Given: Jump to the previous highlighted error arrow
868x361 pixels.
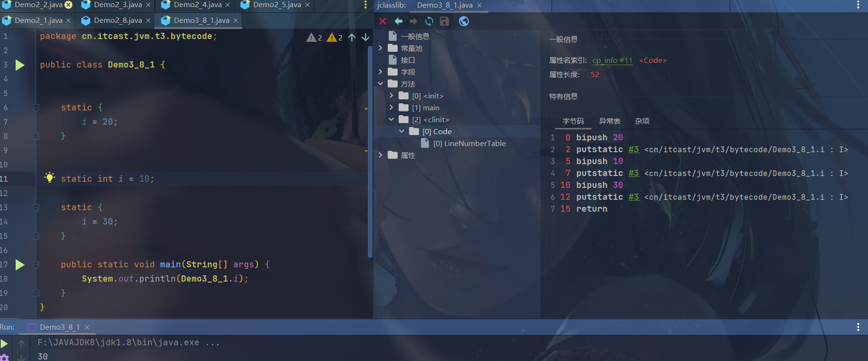Looking at the screenshot, I should point(352,37).
